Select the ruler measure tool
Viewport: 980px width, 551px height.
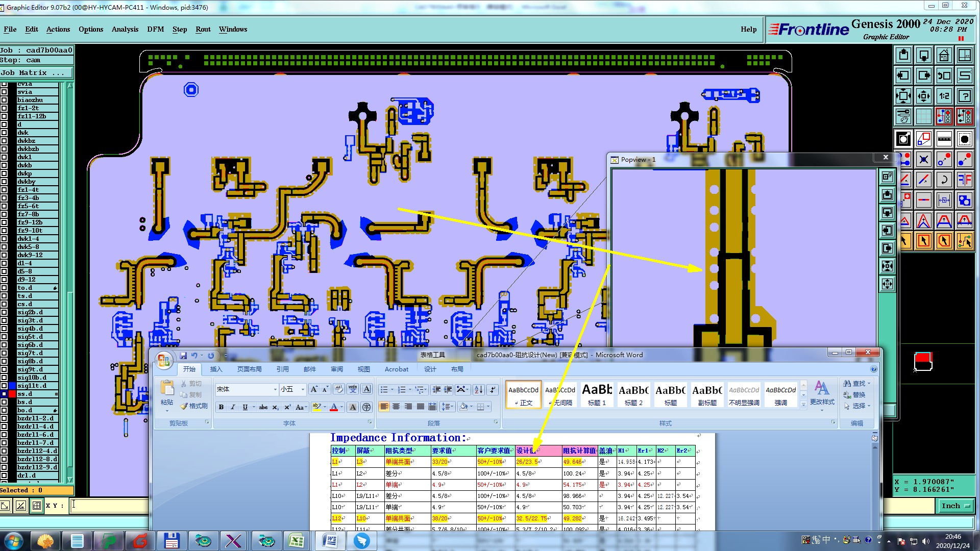944,139
